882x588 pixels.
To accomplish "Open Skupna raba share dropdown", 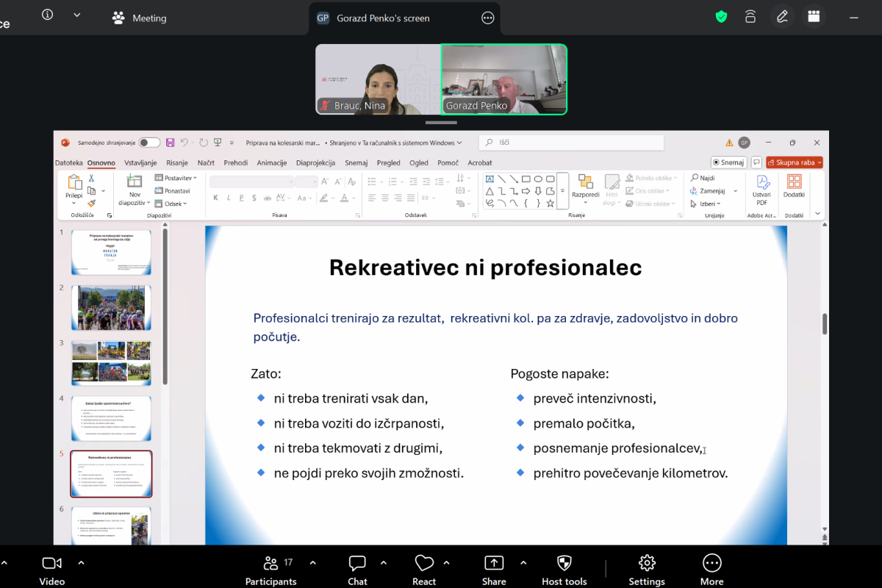I will pos(794,162).
